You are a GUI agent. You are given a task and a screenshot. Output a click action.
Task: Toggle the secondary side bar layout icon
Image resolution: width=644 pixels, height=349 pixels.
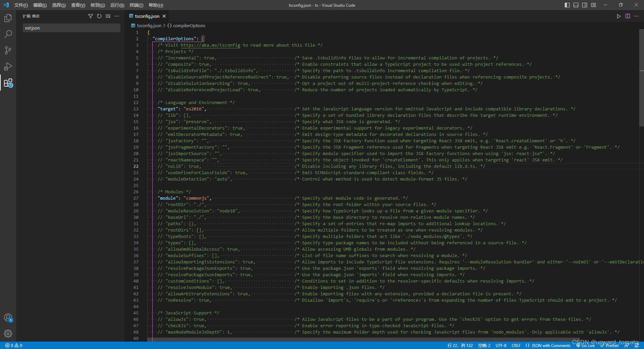[x=585, y=5]
